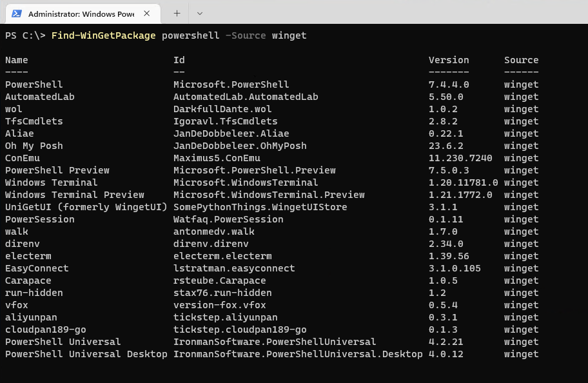
Task: Open a new tab with plus button
Action: (x=177, y=14)
